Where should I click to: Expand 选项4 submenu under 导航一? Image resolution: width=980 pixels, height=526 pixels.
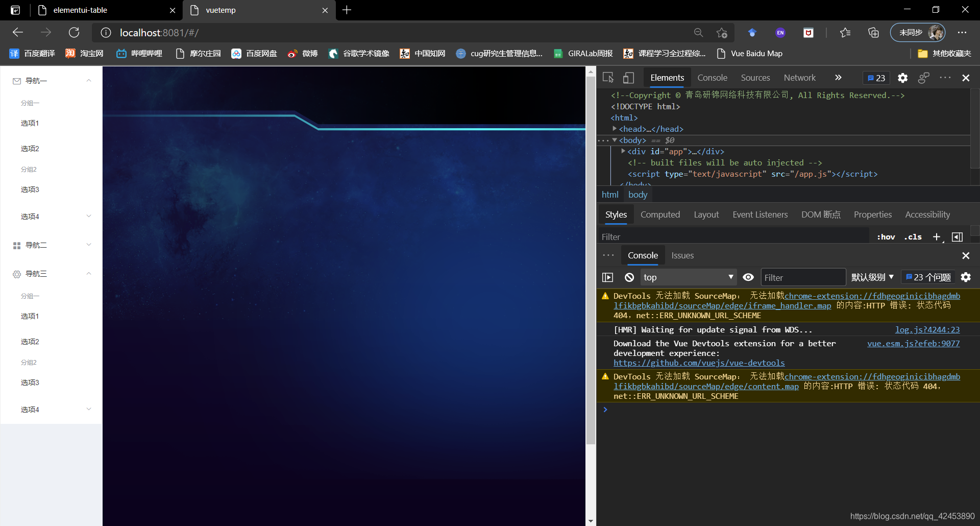click(52, 217)
